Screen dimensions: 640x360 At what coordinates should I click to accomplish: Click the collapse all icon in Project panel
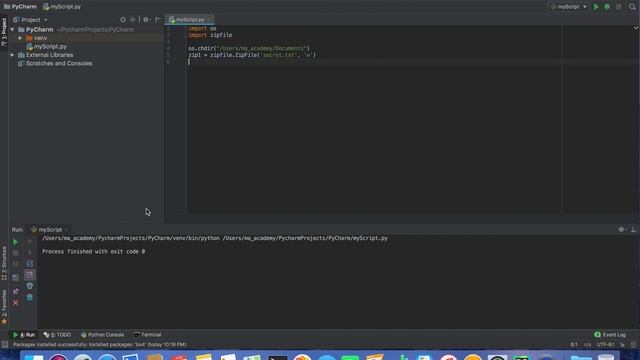pos(133,20)
